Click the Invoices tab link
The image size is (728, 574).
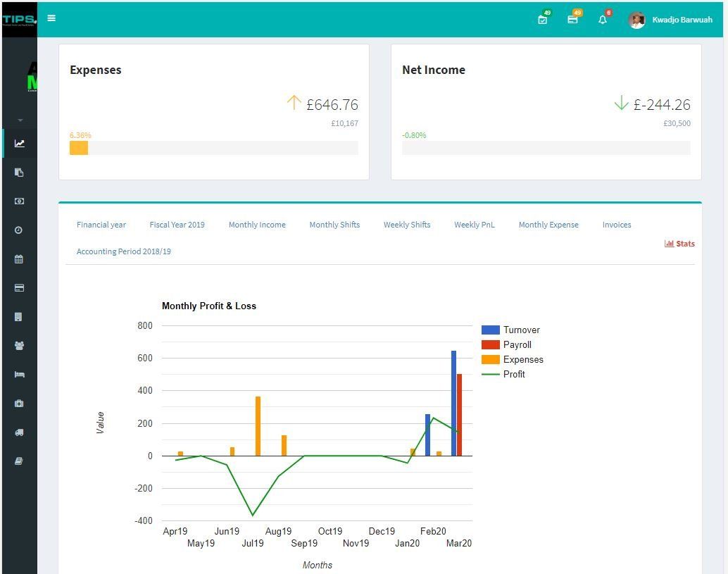616,225
